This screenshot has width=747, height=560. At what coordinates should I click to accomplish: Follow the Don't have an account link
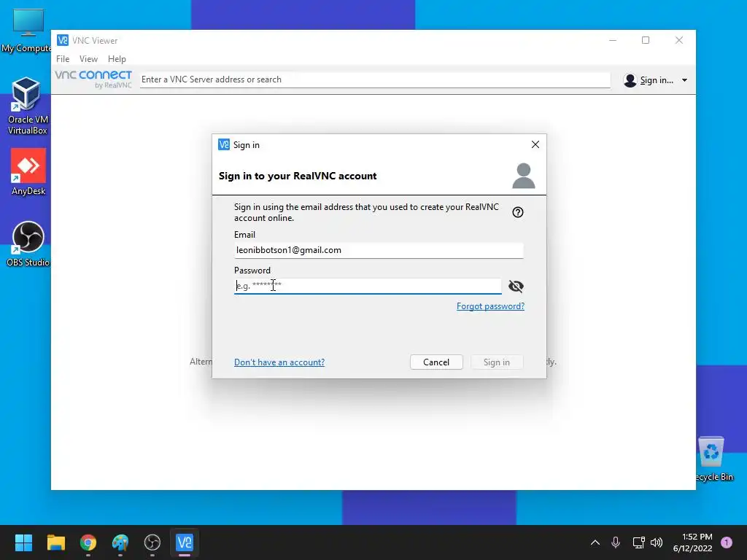(x=279, y=362)
